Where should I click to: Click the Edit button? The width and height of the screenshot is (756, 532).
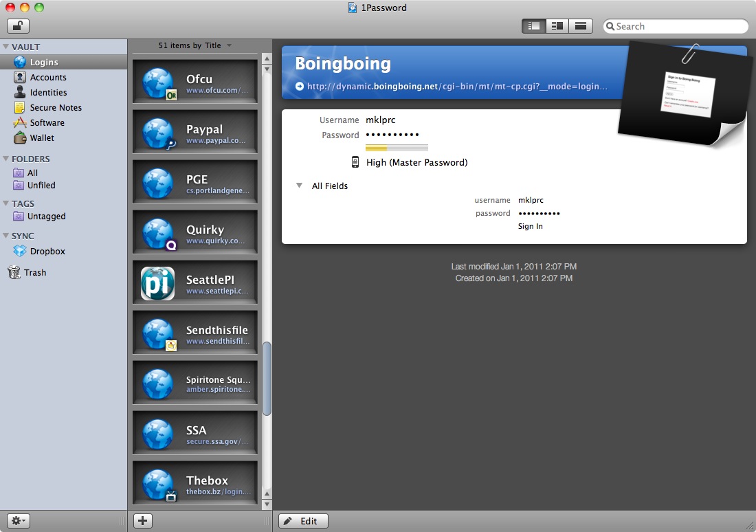[x=303, y=521]
